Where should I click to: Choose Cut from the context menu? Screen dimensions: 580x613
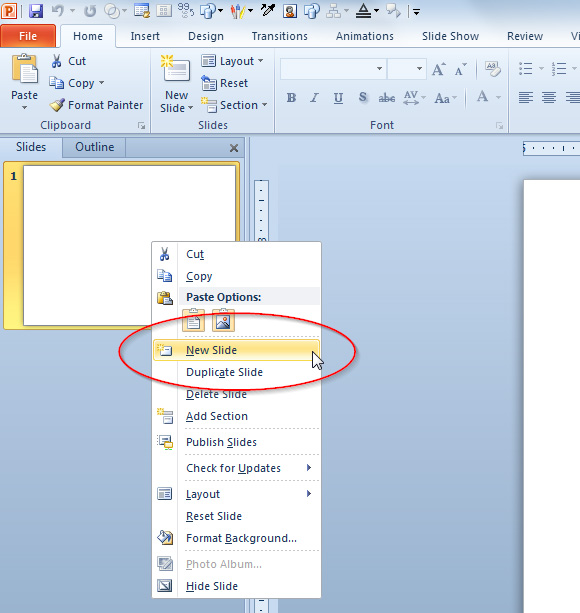pos(237,254)
